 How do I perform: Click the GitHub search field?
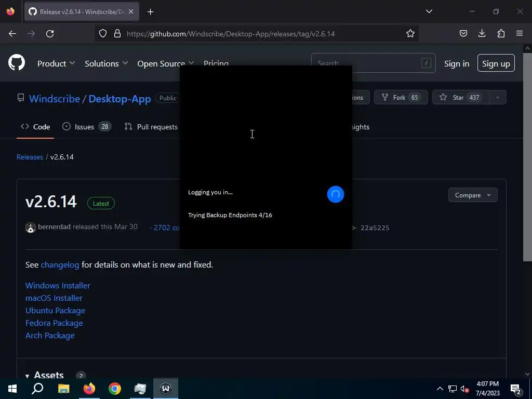point(373,63)
